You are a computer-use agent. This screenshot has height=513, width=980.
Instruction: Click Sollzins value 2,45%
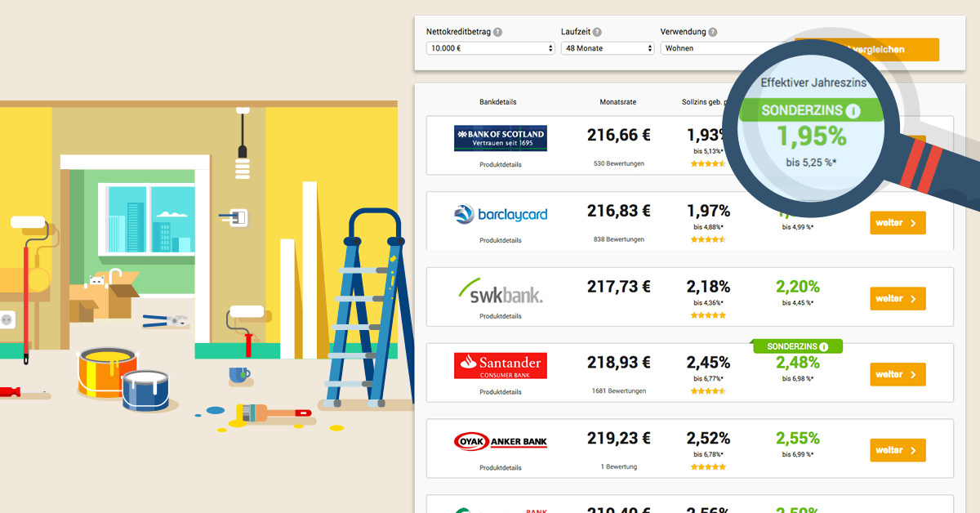coord(708,363)
